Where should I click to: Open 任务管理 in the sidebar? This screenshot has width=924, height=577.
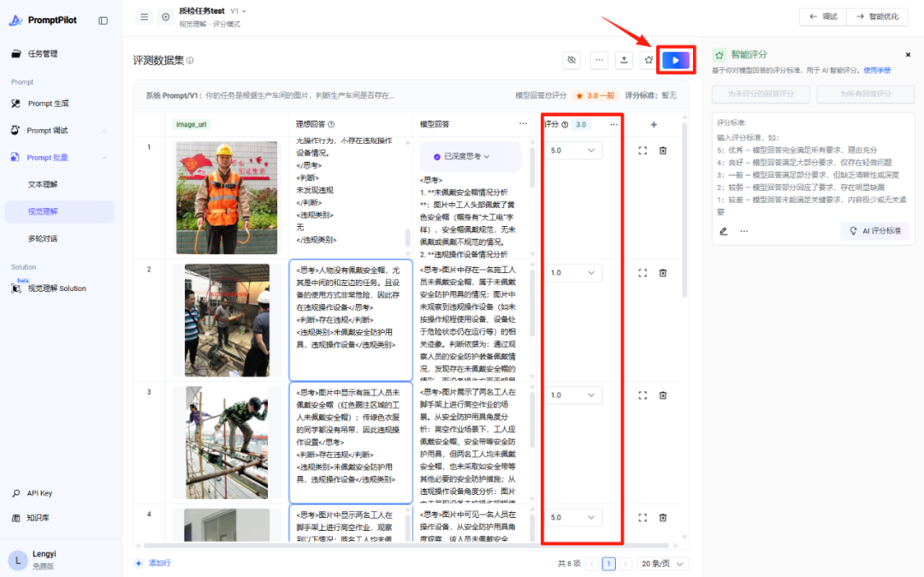coord(43,54)
